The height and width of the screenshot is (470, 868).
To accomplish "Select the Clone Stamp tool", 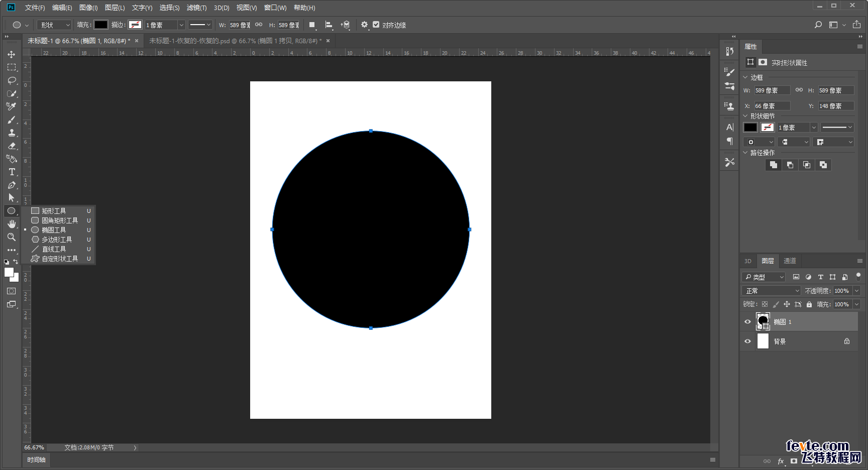I will (x=11, y=133).
